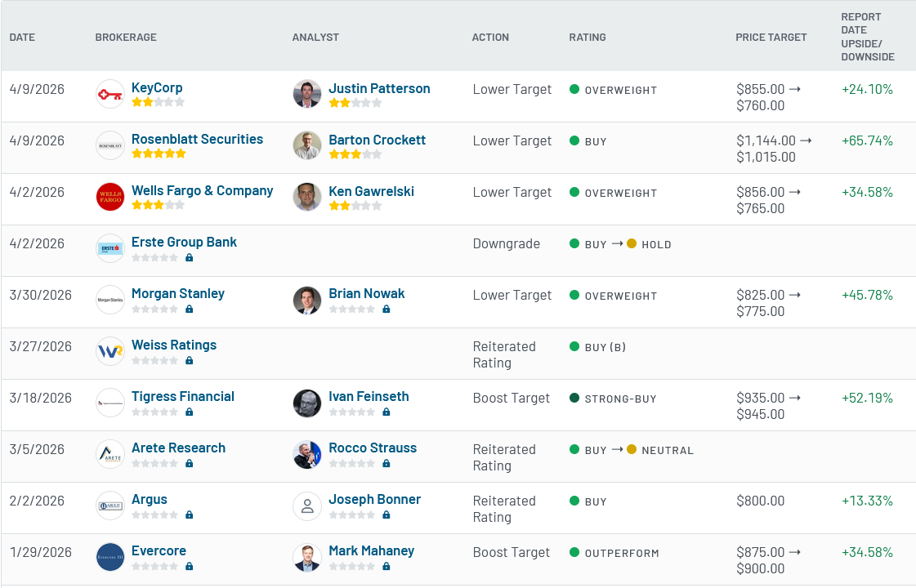Open analyst Barton Crockett's page
Image resolution: width=916 pixels, height=588 pixels.
click(x=378, y=140)
